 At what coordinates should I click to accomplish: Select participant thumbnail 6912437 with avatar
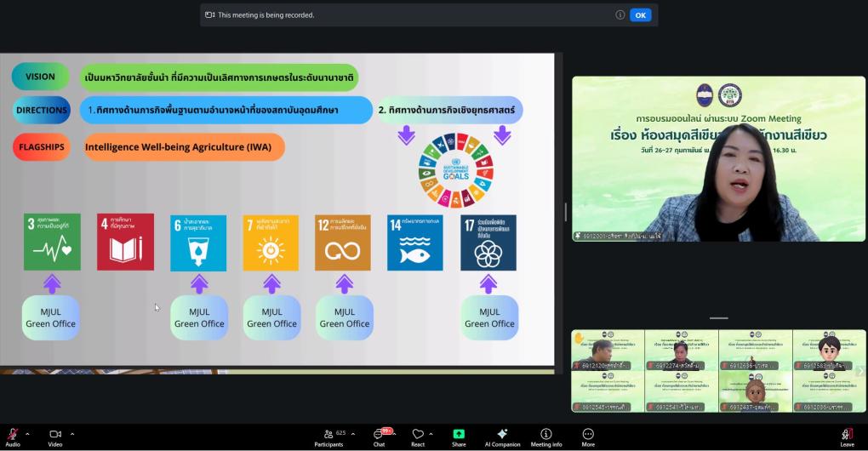[x=755, y=391]
